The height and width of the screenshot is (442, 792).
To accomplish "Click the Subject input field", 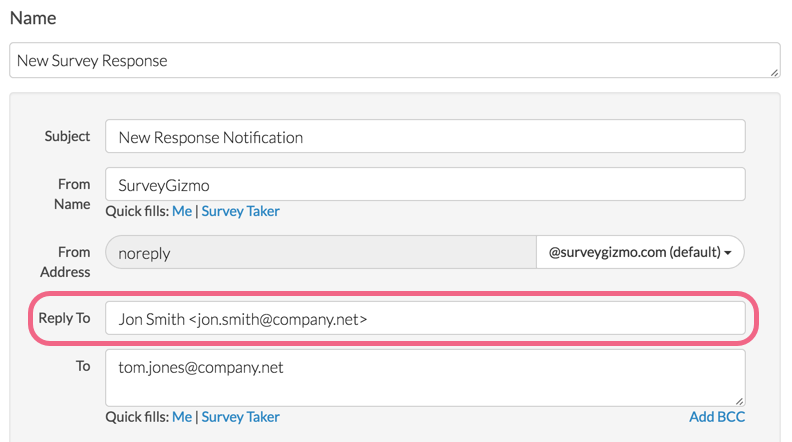I will (425, 137).
